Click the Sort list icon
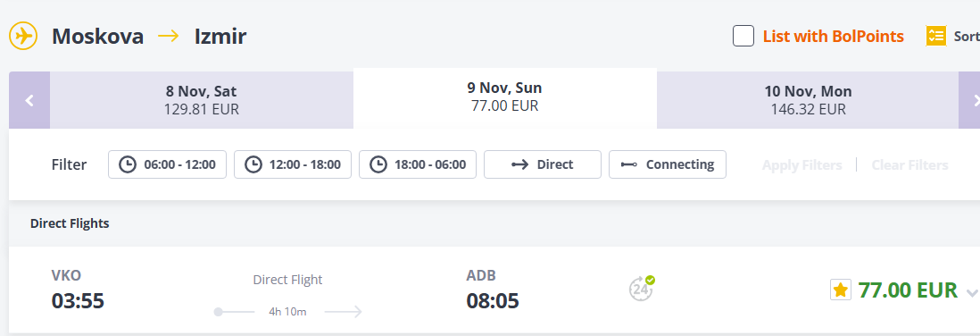The width and height of the screenshot is (980, 336). point(935,37)
